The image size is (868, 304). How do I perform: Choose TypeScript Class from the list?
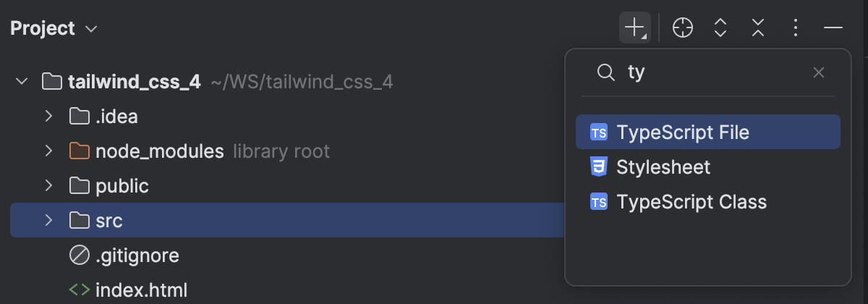tap(708, 202)
